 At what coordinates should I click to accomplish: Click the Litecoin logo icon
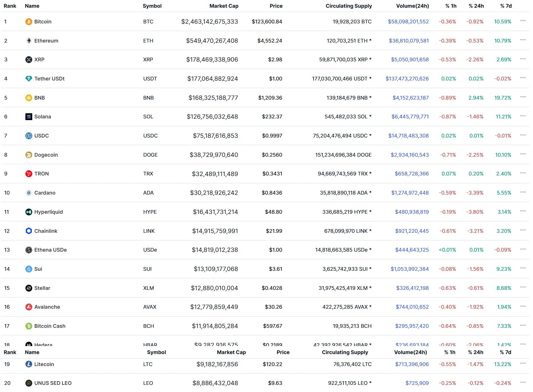(x=29, y=364)
